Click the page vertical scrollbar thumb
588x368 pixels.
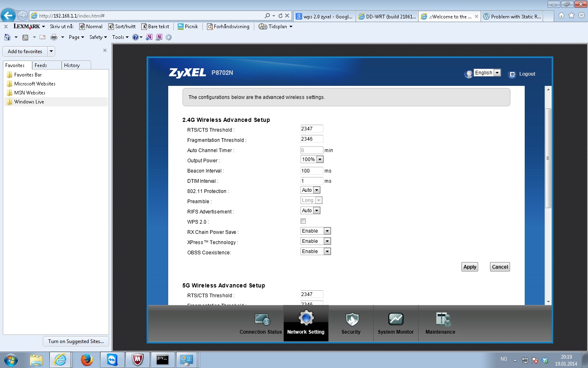coord(548,158)
